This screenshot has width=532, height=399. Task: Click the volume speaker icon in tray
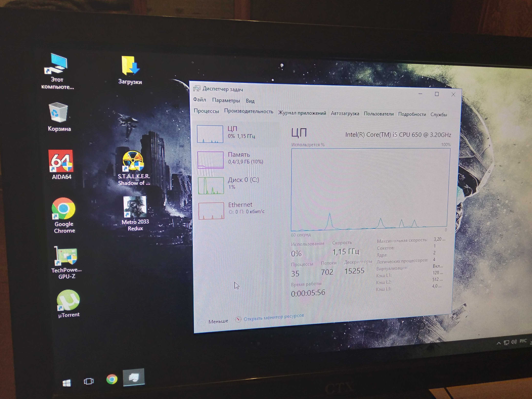tap(514, 342)
